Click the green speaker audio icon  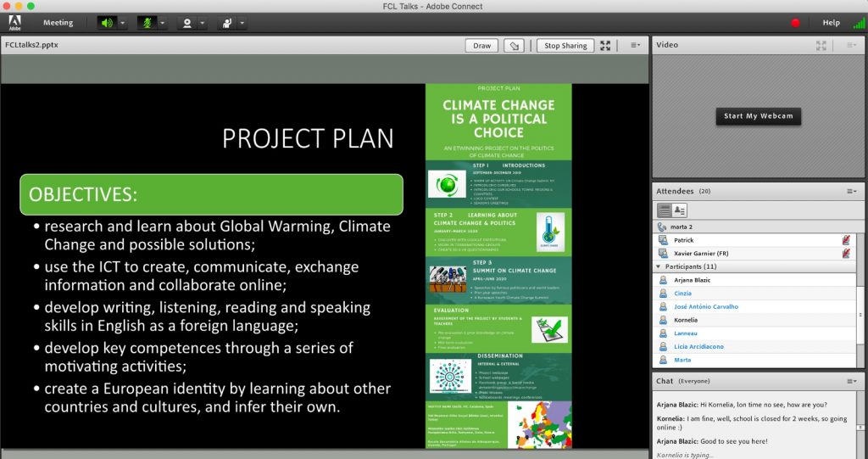click(107, 23)
